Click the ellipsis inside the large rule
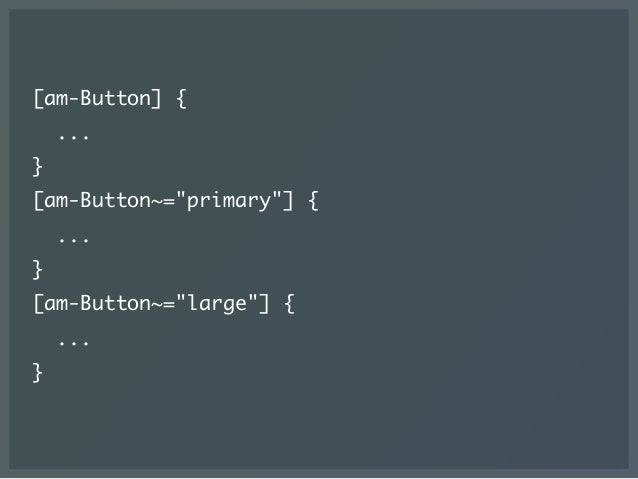638x479 pixels. coord(74,343)
